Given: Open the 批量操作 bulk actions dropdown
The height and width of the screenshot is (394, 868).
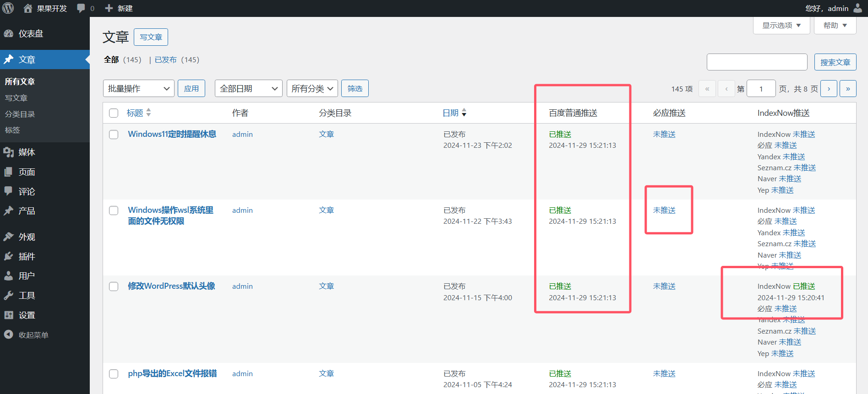Looking at the screenshot, I should pyautogui.click(x=139, y=88).
